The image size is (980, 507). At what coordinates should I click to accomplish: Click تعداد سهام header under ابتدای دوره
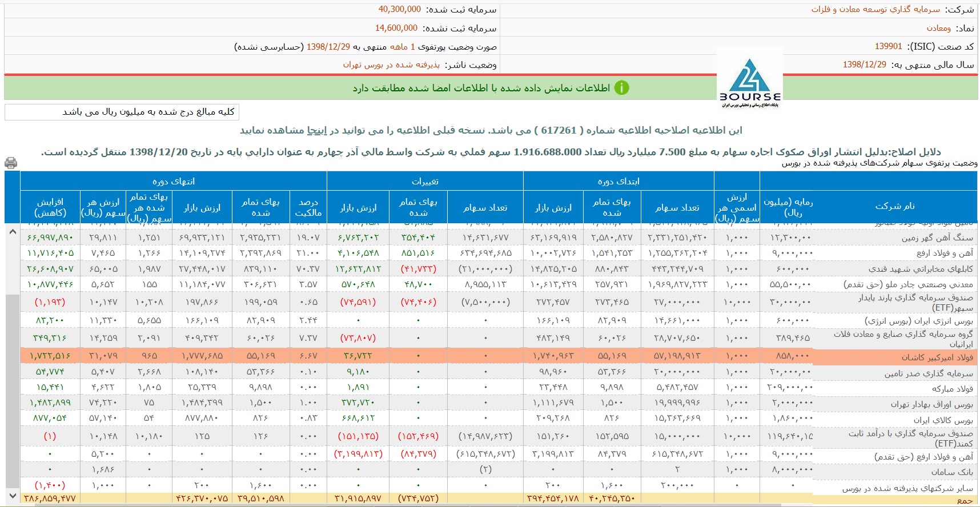[x=677, y=208]
